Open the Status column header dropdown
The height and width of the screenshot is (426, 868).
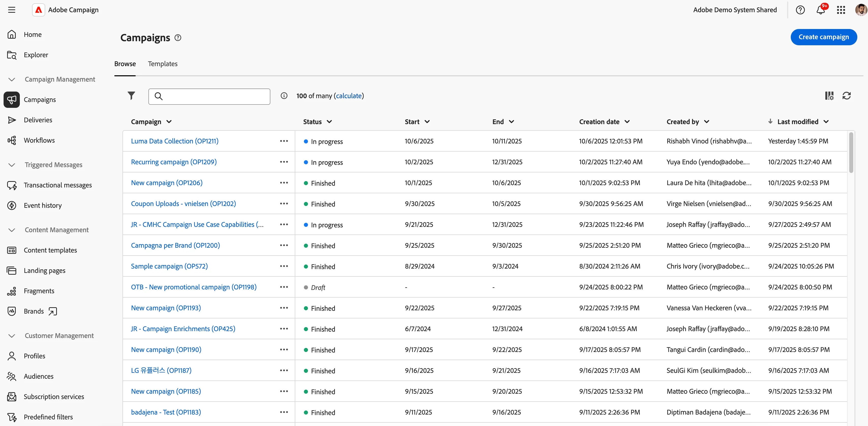330,122
